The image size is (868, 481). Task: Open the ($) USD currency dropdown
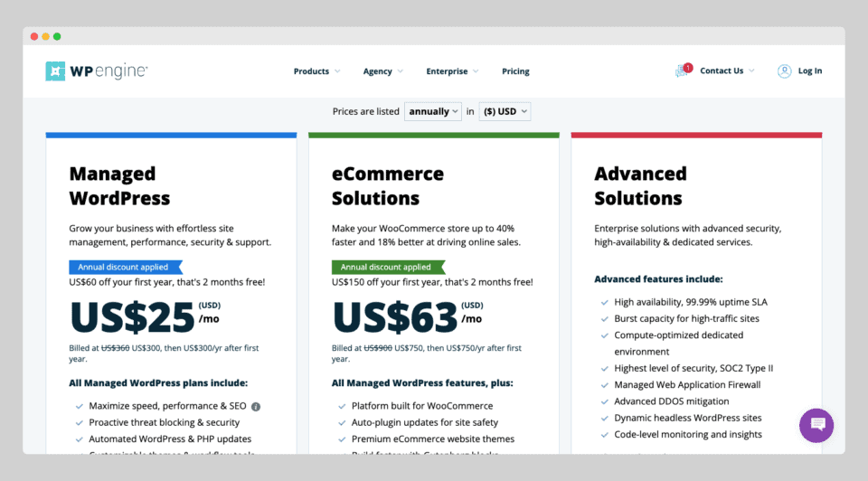click(505, 111)
